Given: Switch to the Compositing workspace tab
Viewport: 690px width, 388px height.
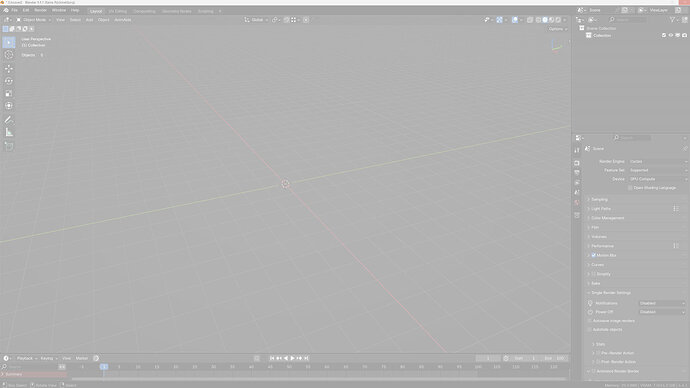Looking at the screenshot, I should pos(144,11).
